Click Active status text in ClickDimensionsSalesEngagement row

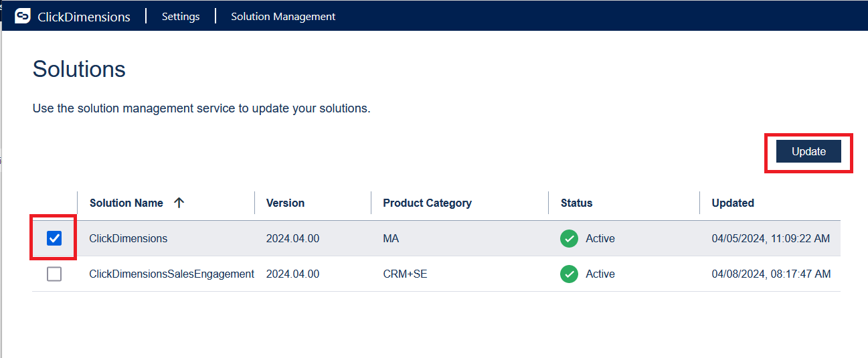pos(600,274)
